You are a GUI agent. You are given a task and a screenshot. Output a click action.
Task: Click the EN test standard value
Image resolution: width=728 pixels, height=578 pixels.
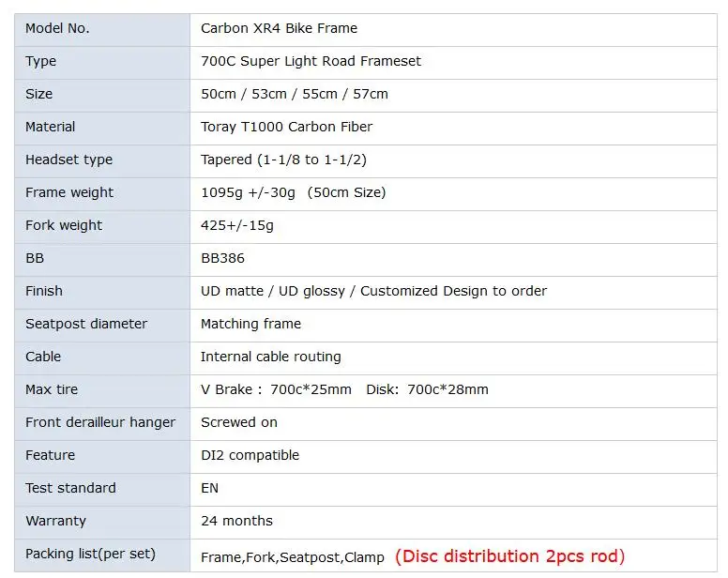(x=210, y=488)
